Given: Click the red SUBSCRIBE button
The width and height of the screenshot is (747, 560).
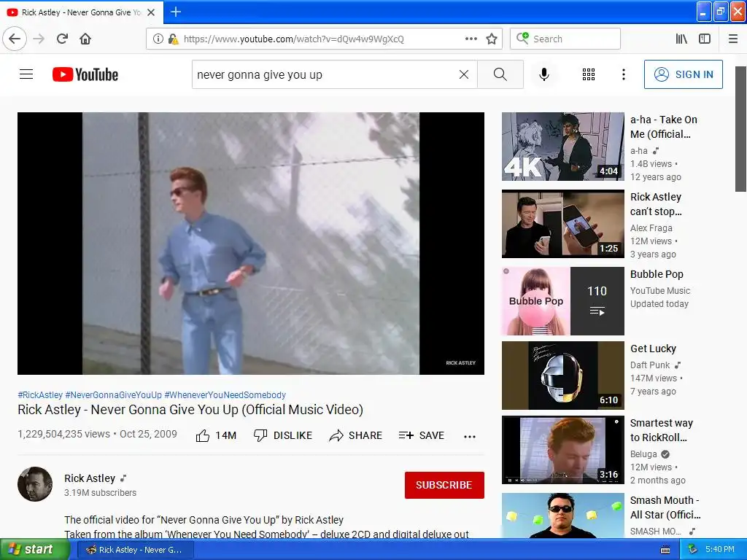Looking at the screenshot, I should pos(444,485).
